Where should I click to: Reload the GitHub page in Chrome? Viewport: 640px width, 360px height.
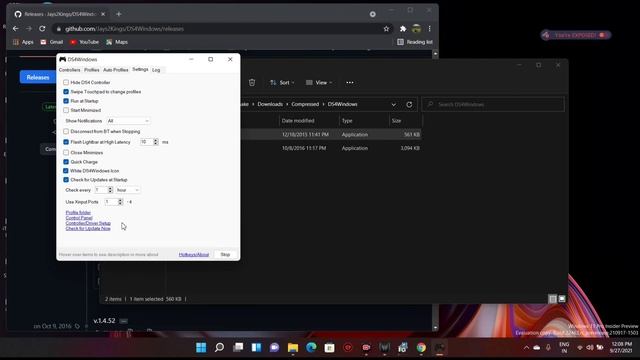coord(42,29)
